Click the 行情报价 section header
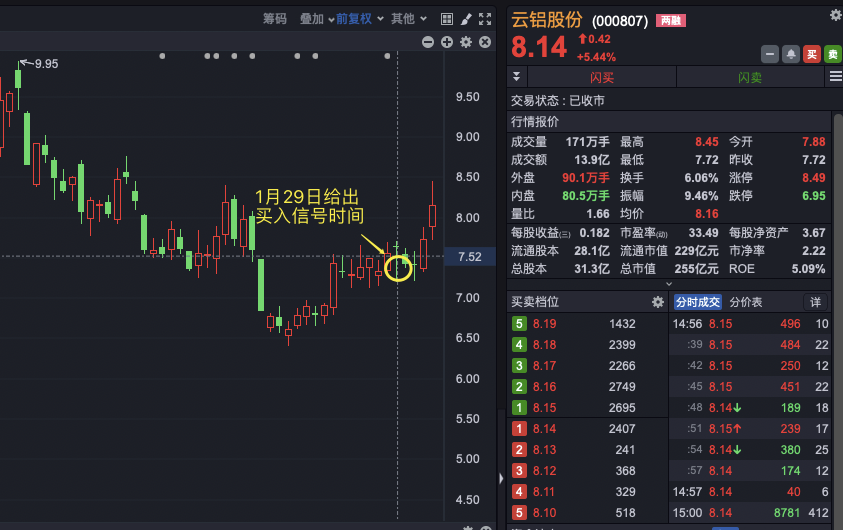This screenshot has height=530, width=843. (x=669, y=122)
